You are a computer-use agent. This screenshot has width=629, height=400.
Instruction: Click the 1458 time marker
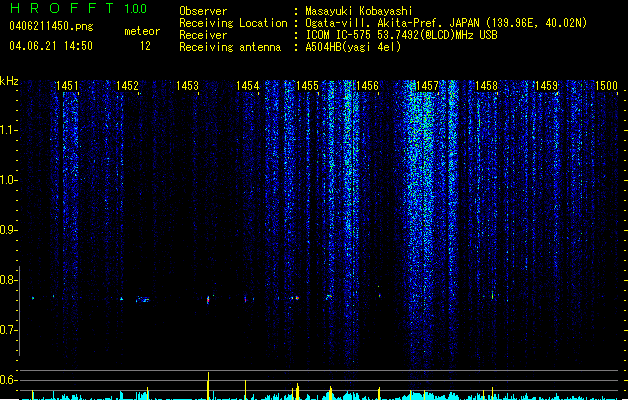pyautogui.click(x=486, y=85)
